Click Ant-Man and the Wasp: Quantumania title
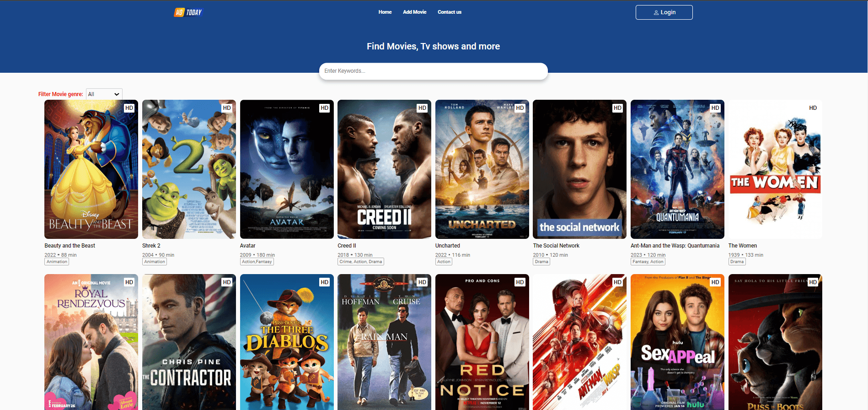The image size is (868, 410). click(x=675, y=246)
